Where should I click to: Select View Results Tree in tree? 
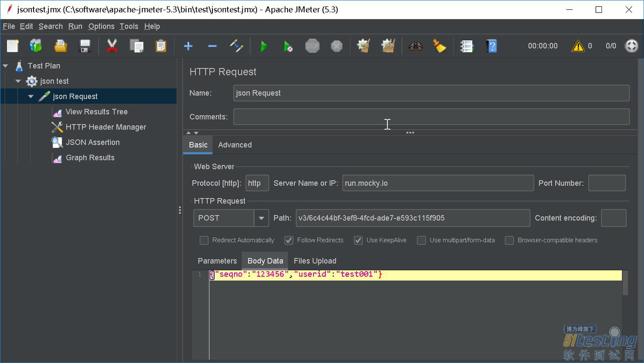tap(97, 112)
